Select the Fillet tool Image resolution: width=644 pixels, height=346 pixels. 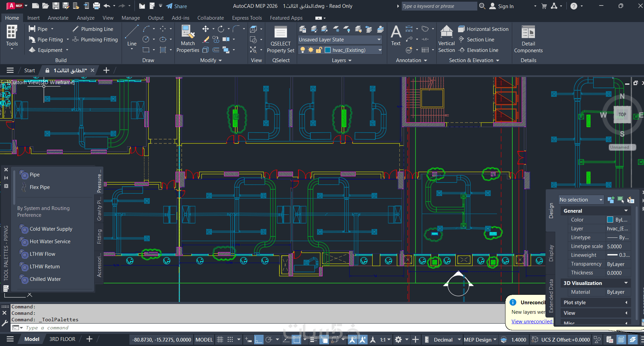[x=236, y=29]
